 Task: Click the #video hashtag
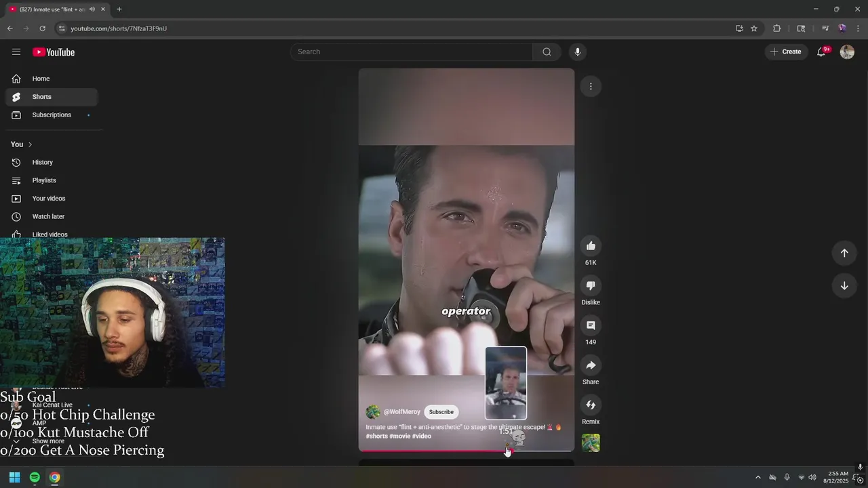(422, 436)
